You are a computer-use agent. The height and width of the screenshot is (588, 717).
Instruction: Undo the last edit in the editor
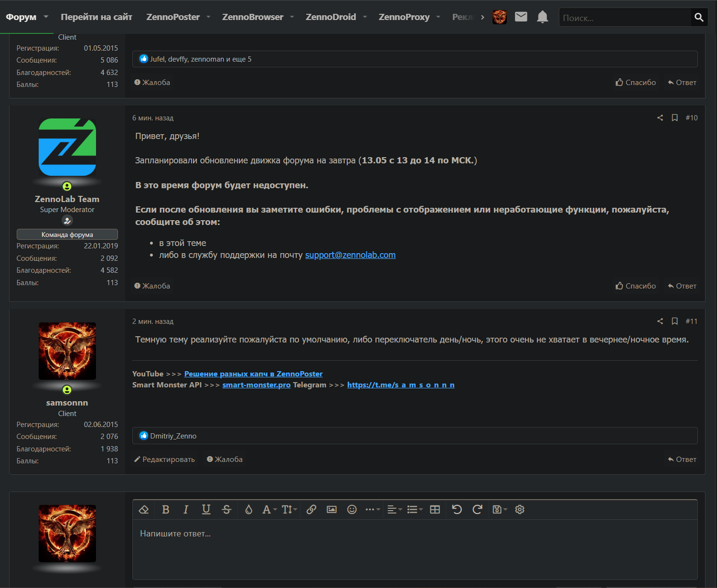pos(457,509)
